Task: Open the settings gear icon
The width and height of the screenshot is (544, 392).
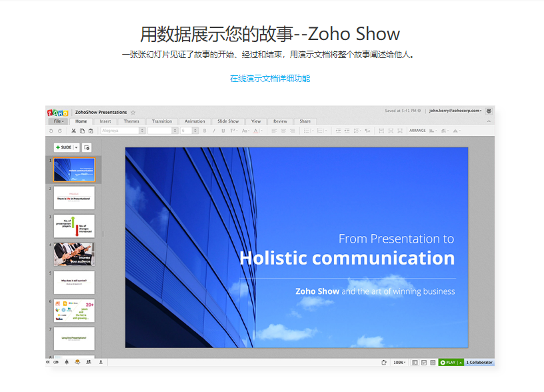Action: (x=489, y=111)
